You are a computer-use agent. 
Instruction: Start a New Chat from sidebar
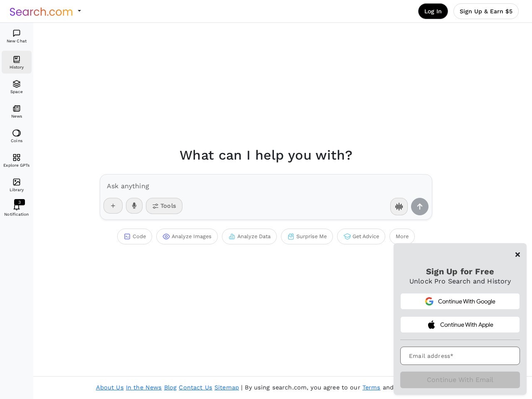click(x=17, y=36)
